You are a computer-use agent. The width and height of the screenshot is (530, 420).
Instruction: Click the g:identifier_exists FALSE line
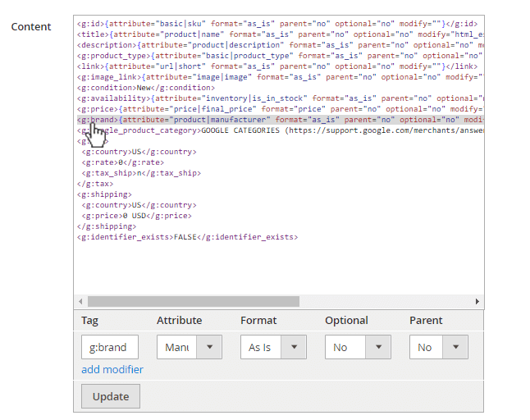tap(187, 237)
